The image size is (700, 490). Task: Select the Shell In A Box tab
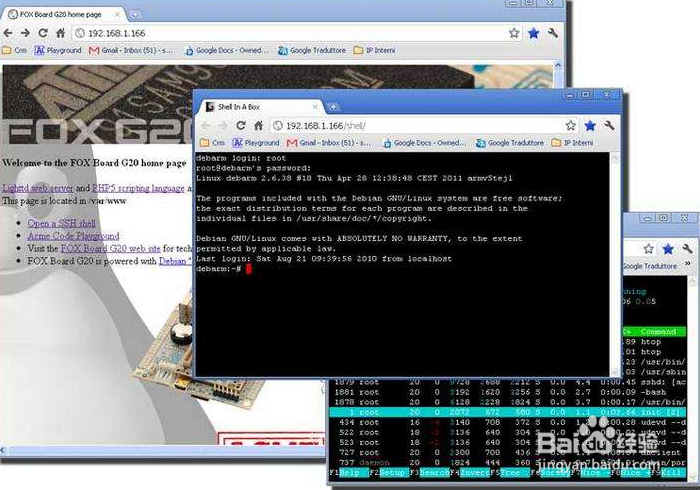point(259,107)
